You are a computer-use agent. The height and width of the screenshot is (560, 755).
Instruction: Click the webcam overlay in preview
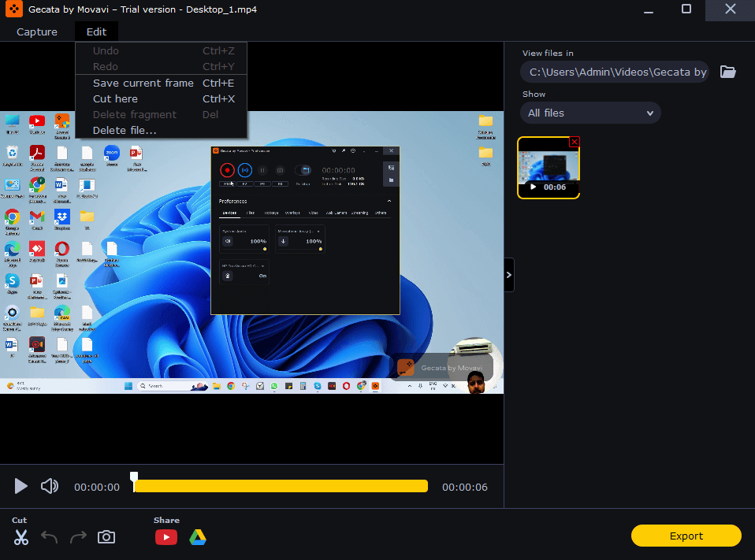[475, 365]
